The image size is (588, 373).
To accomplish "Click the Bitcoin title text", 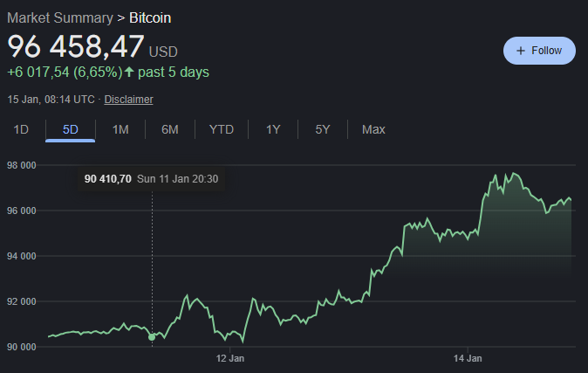I will click(x=150, y=18).
